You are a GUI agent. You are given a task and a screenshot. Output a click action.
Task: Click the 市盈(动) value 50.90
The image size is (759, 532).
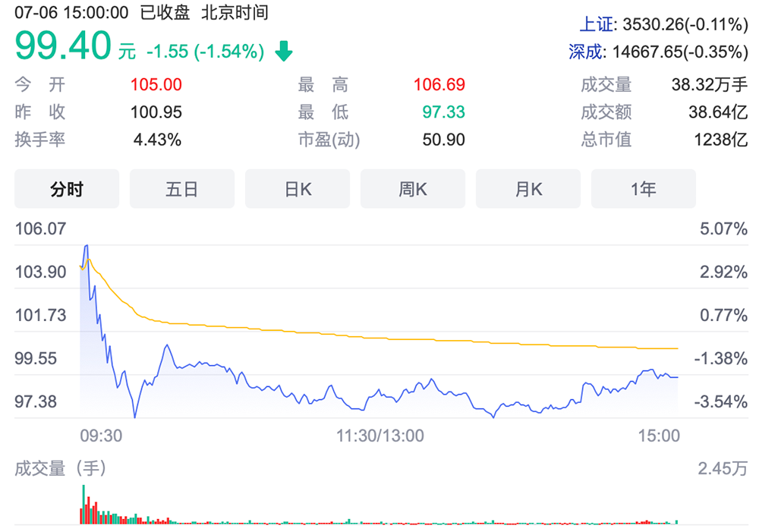click(x=439, y=139)
